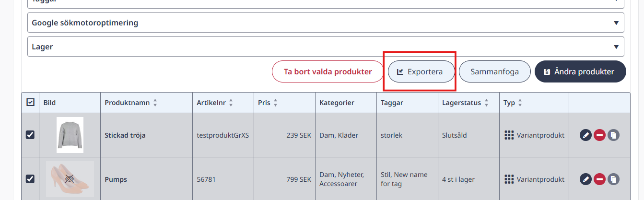Viewport: 644px width, 200px height.
Task: Click tag cell Stil, New name for tag
Action: click(x=404, y=179)
